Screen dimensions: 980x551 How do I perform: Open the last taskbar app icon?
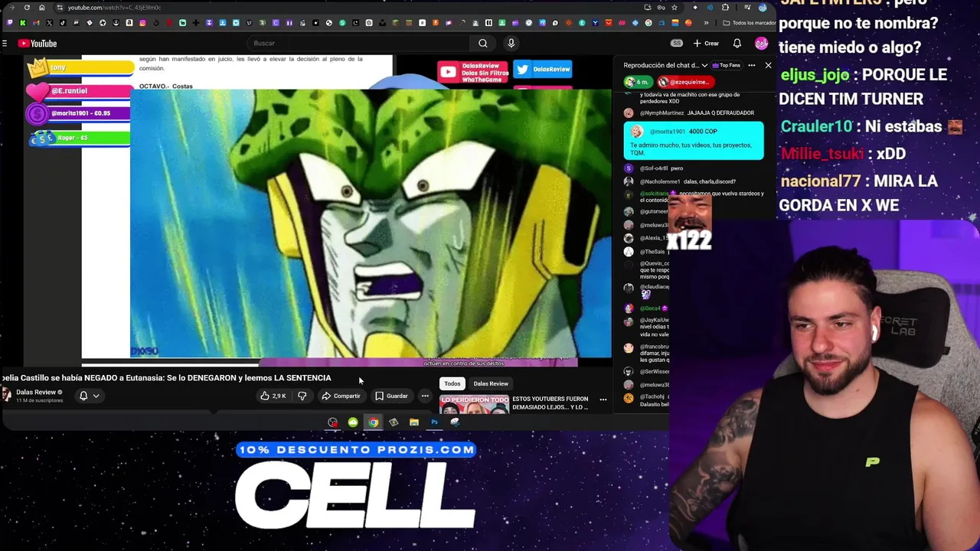click(x=455, y=422)
